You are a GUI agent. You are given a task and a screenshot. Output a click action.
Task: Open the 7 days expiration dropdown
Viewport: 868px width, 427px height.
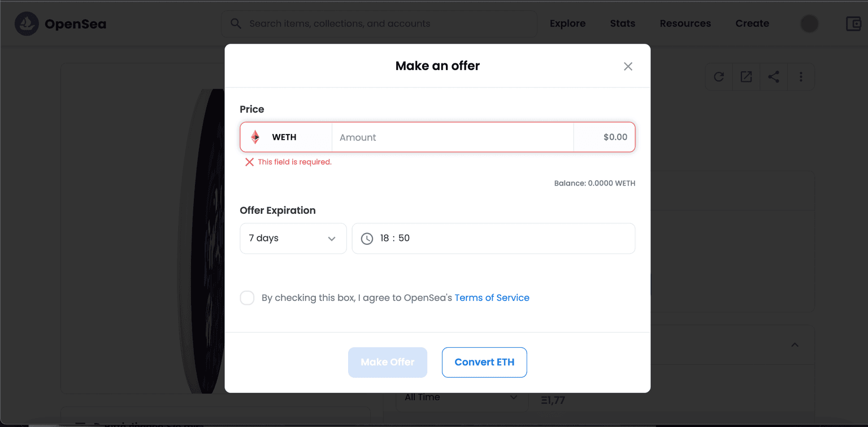293,239
